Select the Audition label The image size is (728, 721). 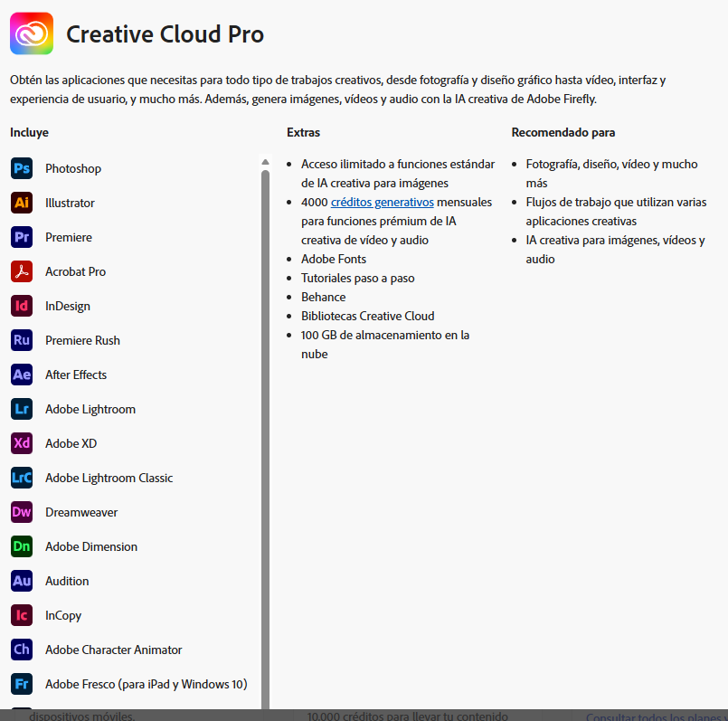[67, 581]
